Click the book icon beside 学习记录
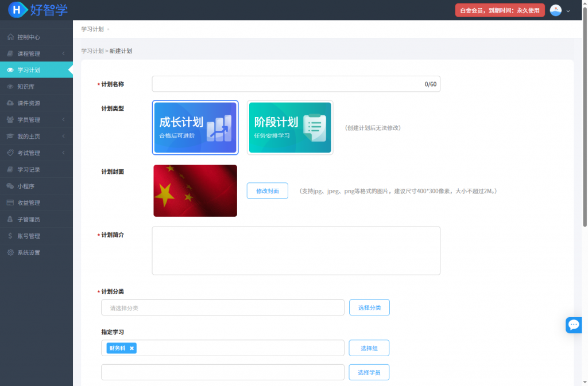This screenshot has width=588, height=386. [10, 170]
